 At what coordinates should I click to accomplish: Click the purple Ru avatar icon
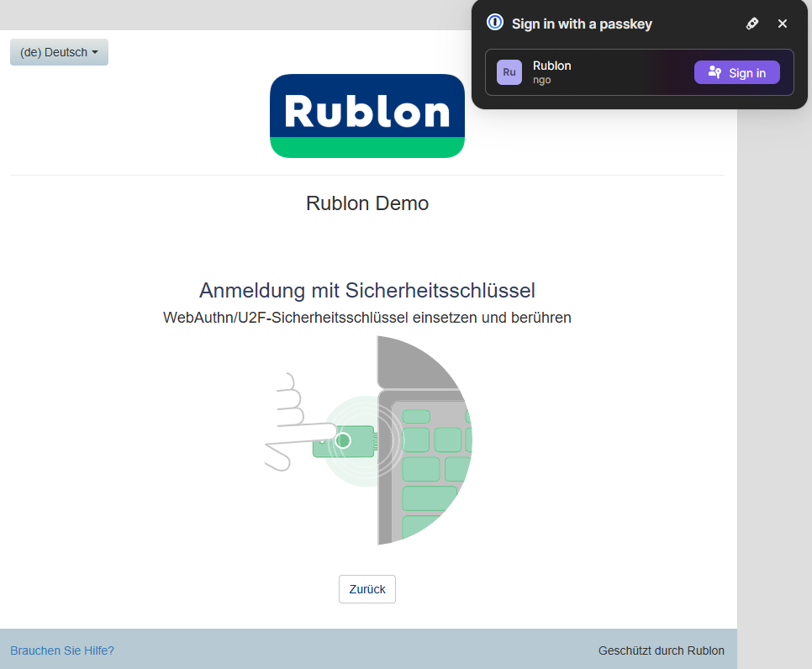[x=509, y=72]
